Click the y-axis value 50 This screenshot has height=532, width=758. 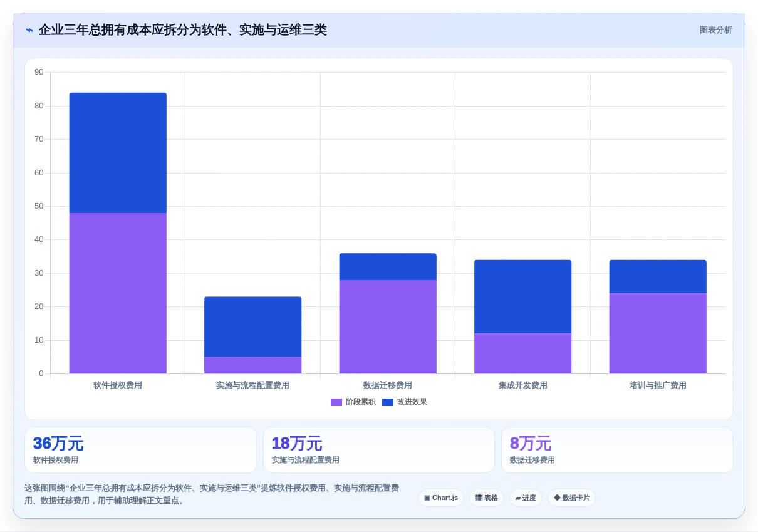point(39,206)
